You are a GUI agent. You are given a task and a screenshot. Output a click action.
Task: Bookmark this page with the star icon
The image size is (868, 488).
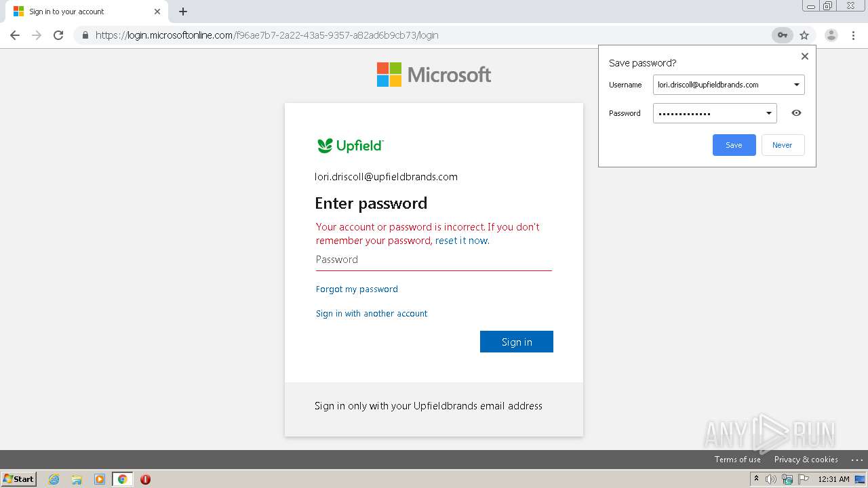tap(804, 35)
